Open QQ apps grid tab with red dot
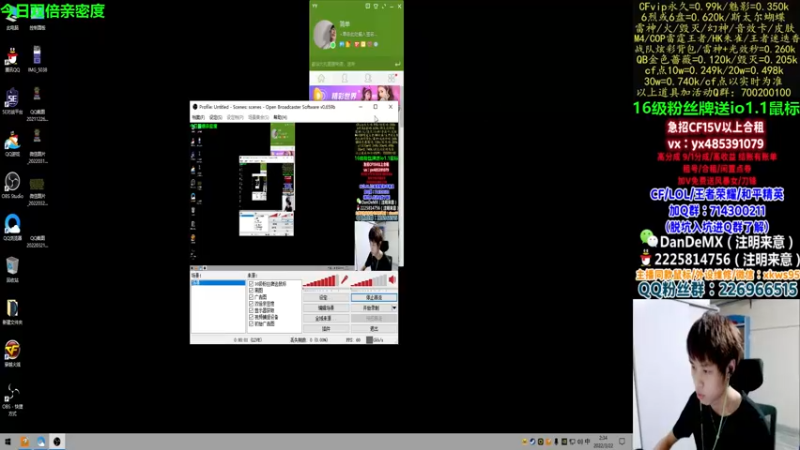800x450 pixels. click(392, 78)
